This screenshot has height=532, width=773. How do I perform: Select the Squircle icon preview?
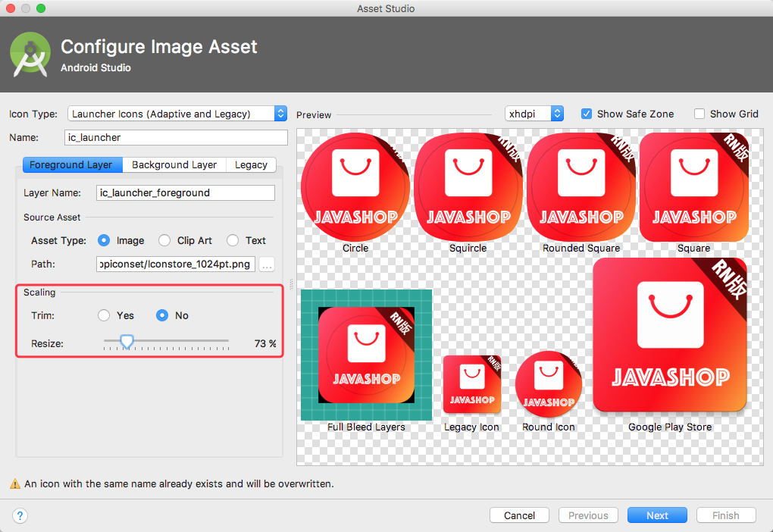(x=468, y=187)
